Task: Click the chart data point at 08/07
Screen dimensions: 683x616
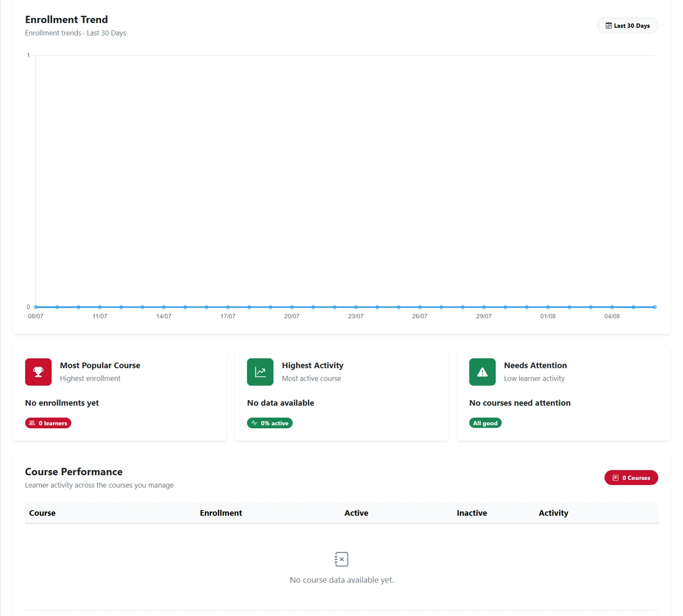Action: [x=36, y=307]
